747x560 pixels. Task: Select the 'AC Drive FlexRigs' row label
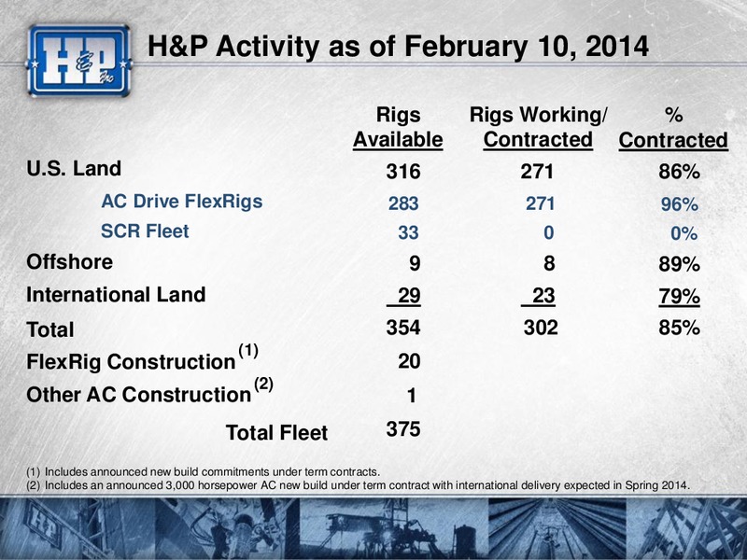(x=181, y=201)
